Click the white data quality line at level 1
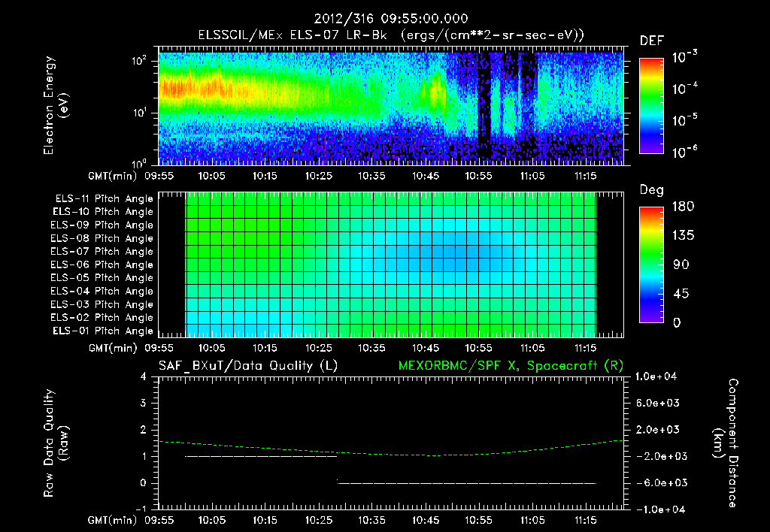 pyautogui.click(x=261, y=456)
